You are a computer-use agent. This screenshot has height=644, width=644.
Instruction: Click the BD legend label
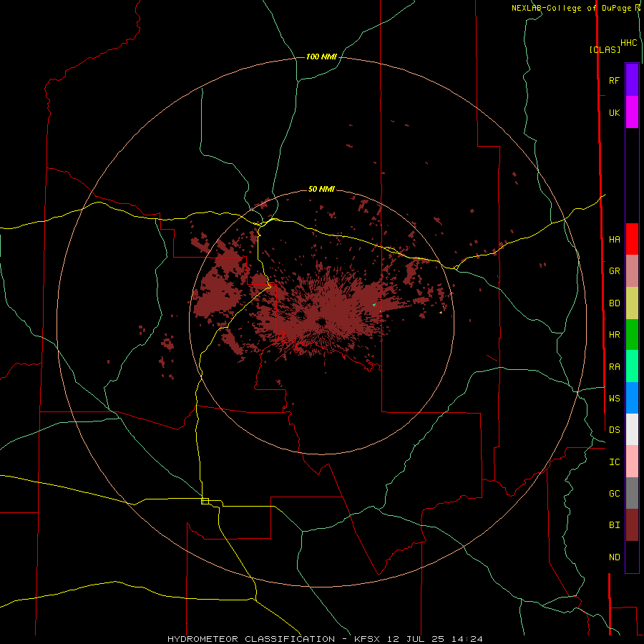point(614,303)
